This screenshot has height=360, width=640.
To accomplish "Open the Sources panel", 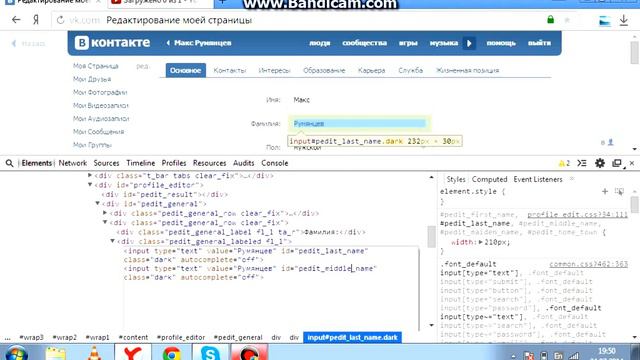I will [106, 163].
